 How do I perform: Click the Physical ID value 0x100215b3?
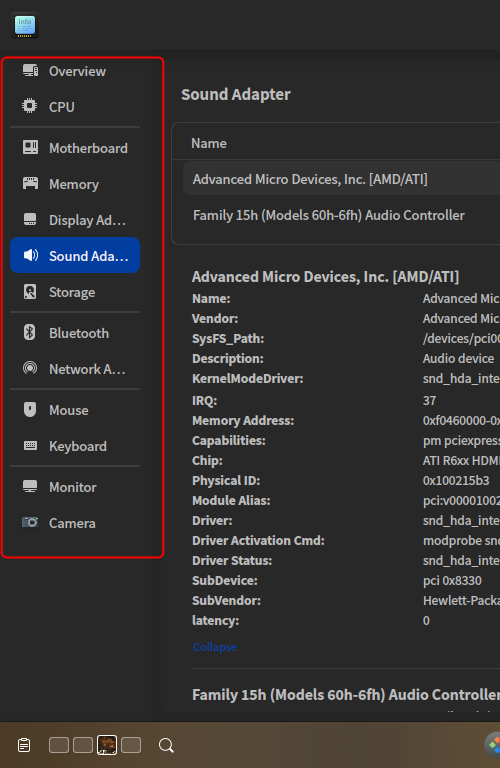tap(456, 480)
